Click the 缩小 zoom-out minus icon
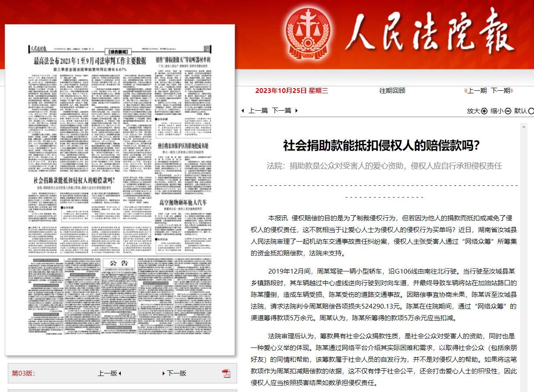Viewport: 534px width, 392px height. tap(508, 111)
